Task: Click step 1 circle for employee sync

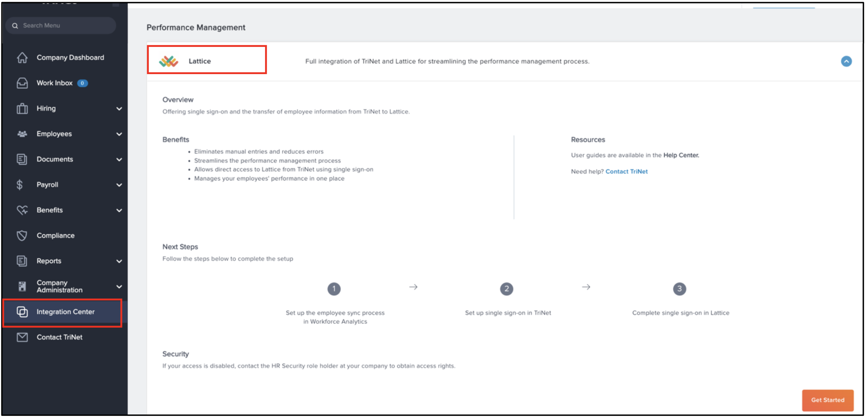Action: [x=334, y=289]
